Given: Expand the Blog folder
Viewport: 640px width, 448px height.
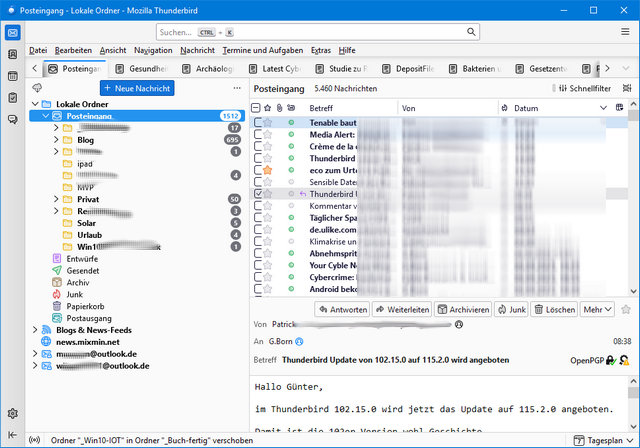Looking at the screenshot, I should coord(56,140).
